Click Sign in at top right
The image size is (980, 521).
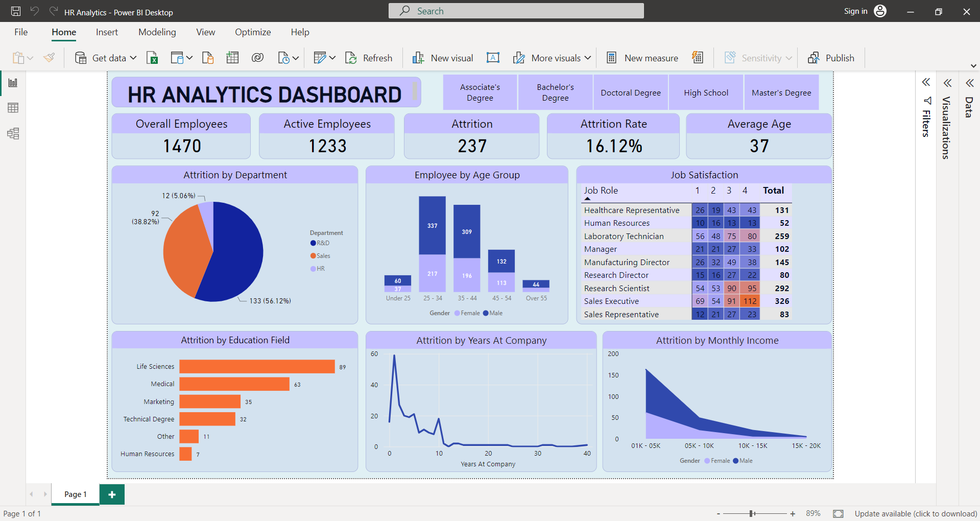coord(855,11)
